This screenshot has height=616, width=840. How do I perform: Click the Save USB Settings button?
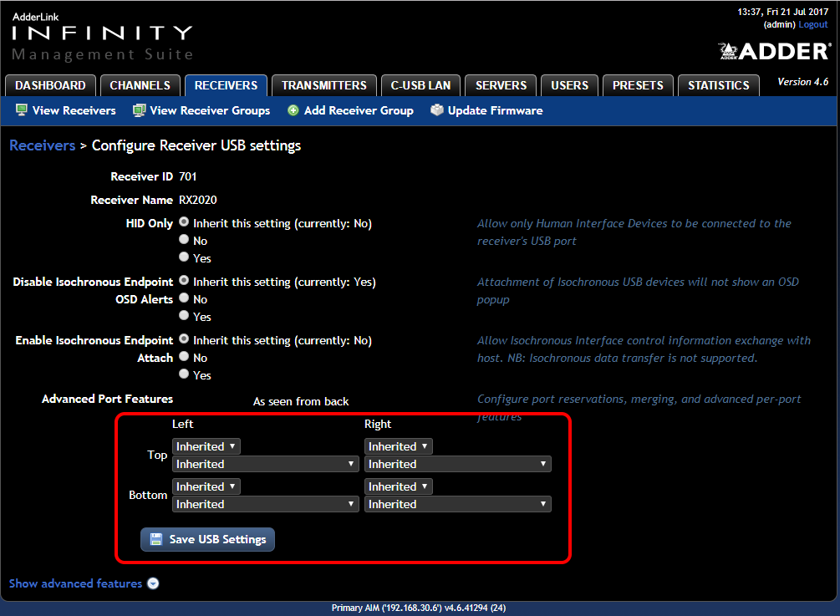pos(208,539)
